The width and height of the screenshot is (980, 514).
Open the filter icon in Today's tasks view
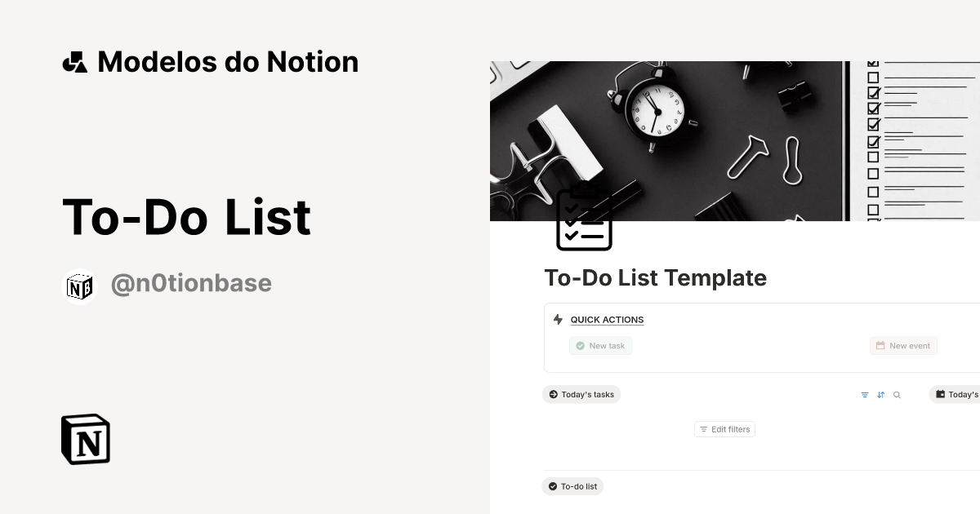[x=864, y=394]
